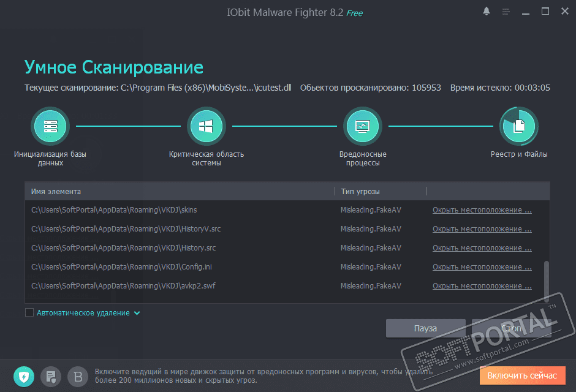
Task: Select the VKDJ\History.src file path
Action: click(123, 248)
